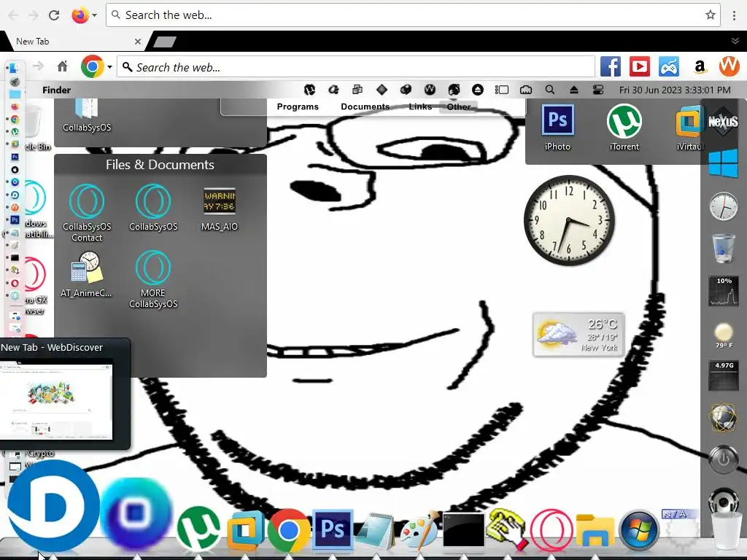Click the home button in WebDiscover toolbar
This screenshot has height=560, width=747.
click(63, 66)
